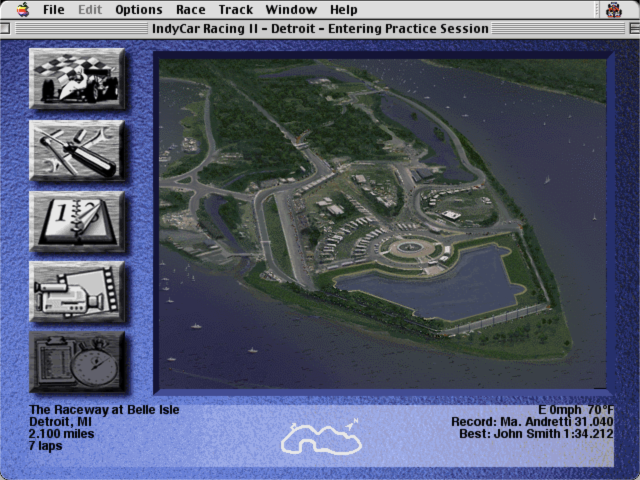The image size is (640, 480).
Task: Open the Options menu
Action: (x=139, y=9)
